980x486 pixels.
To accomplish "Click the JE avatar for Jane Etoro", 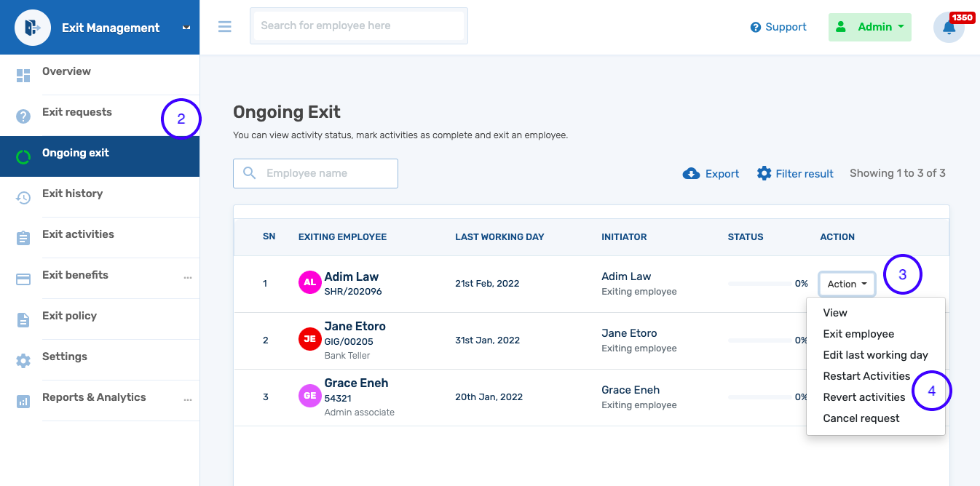I will (310, 339).
